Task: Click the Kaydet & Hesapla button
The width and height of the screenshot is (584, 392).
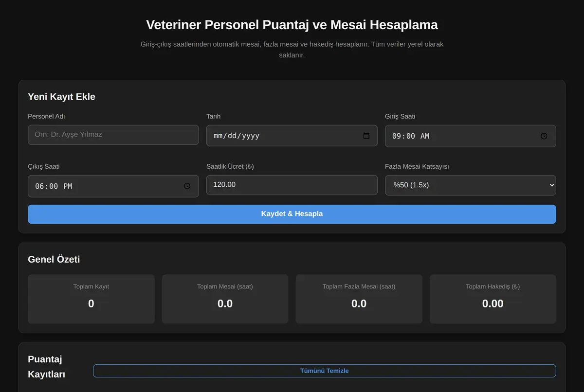Action: (292, 214)
